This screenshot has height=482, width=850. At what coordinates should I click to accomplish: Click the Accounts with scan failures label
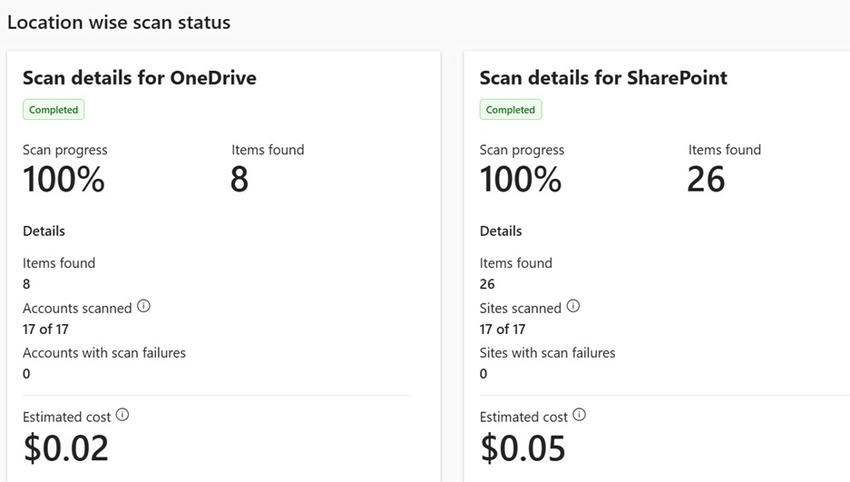pos(104,352)
